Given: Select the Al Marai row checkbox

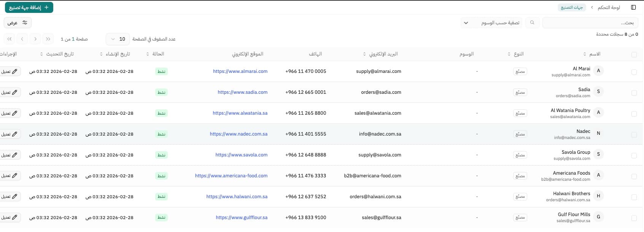Looking at the screenshot, I should coord(634,72).
